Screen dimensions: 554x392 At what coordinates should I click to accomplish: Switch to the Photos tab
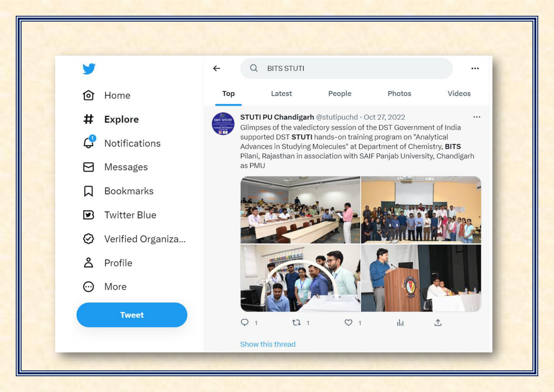399,94
